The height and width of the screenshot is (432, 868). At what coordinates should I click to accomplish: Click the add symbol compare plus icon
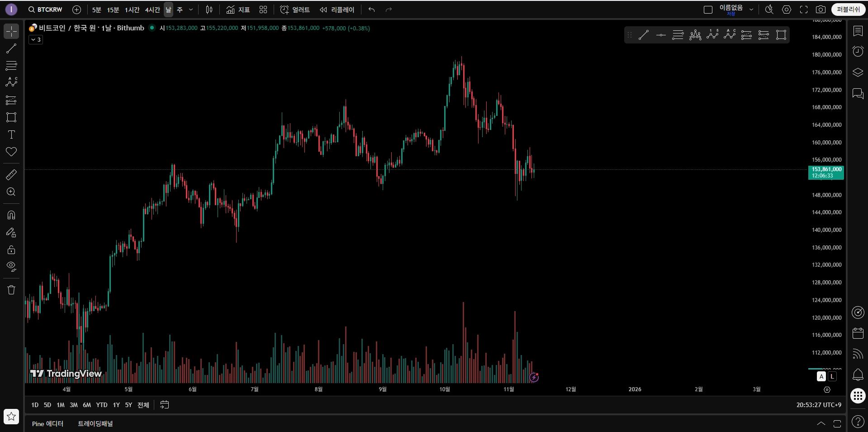pyautogui.click(x=77, y=10)
